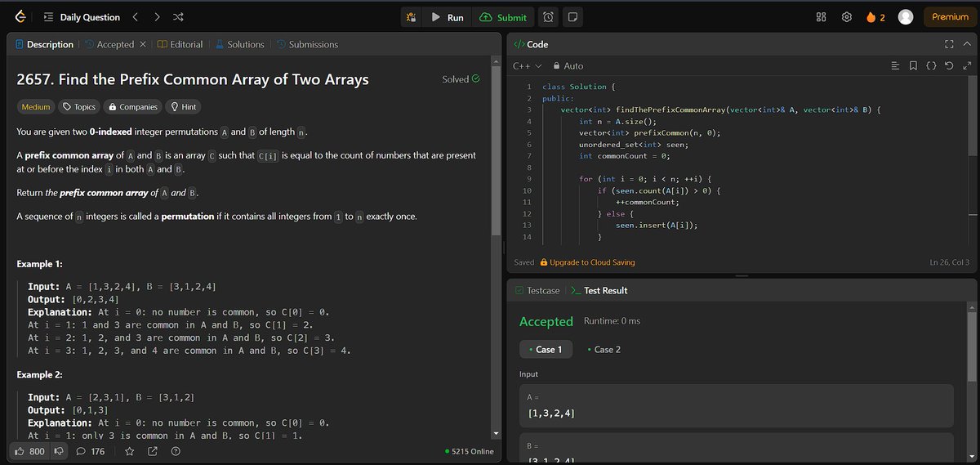
Task: Click the Solved status indicator
Action: pos(461,79)
